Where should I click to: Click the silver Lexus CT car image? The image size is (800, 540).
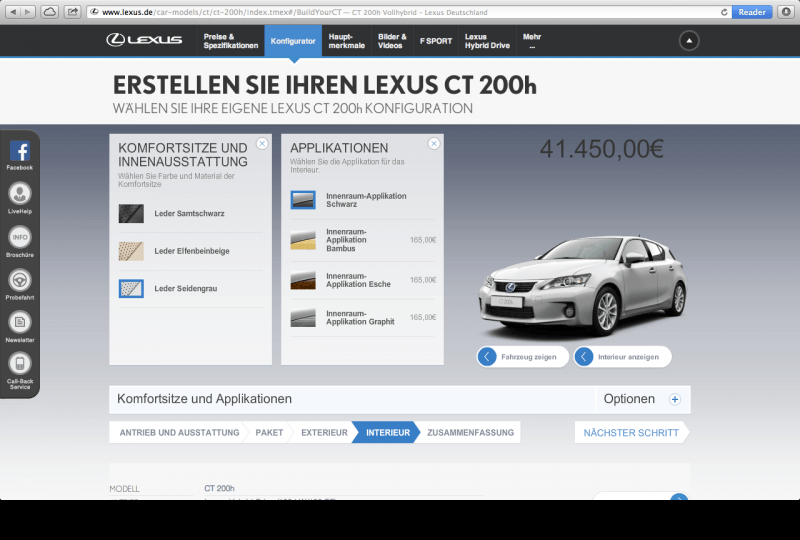582,286
